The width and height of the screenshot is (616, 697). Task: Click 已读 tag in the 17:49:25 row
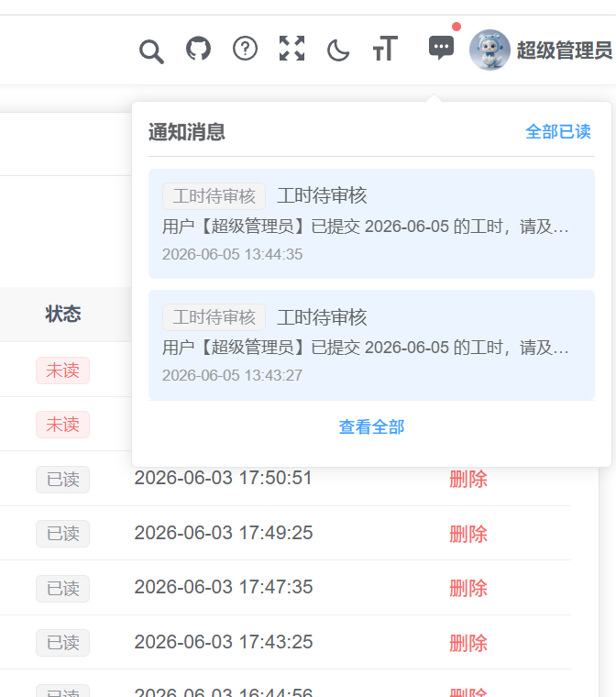[62, 534]
